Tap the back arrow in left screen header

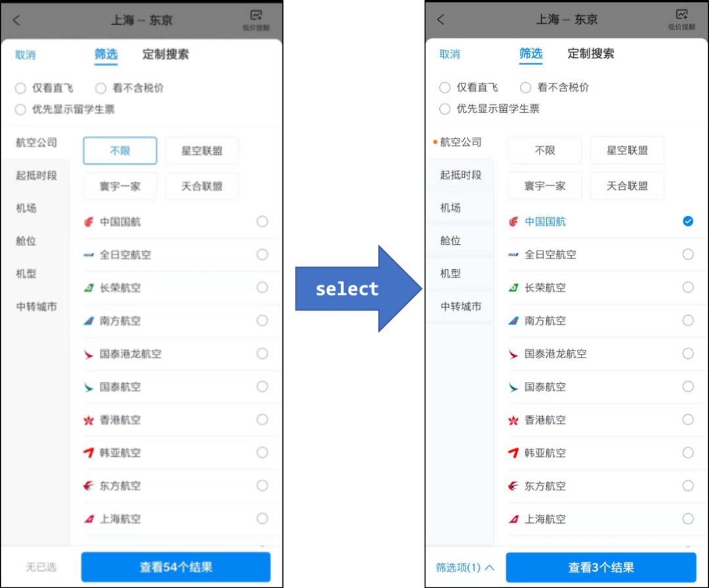coord(16,20)
